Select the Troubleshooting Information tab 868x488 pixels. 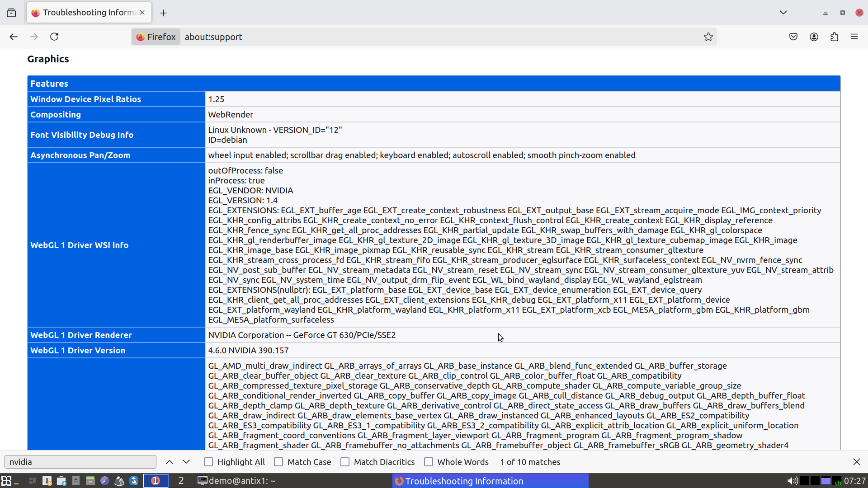click(x=89, y=13)
